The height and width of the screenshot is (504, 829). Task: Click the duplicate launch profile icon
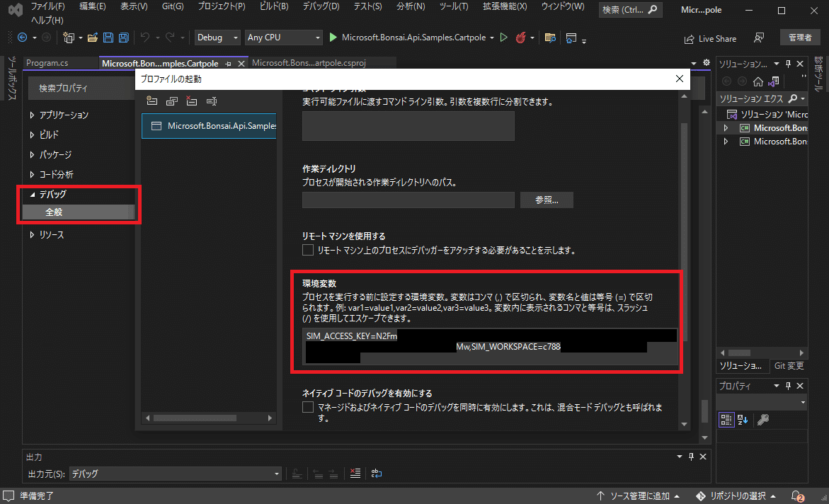172,101
